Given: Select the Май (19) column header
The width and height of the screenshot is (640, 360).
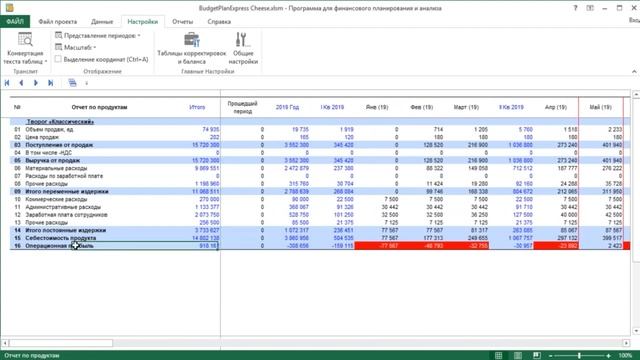Looking at the screenshot, I should coord(600,107).
